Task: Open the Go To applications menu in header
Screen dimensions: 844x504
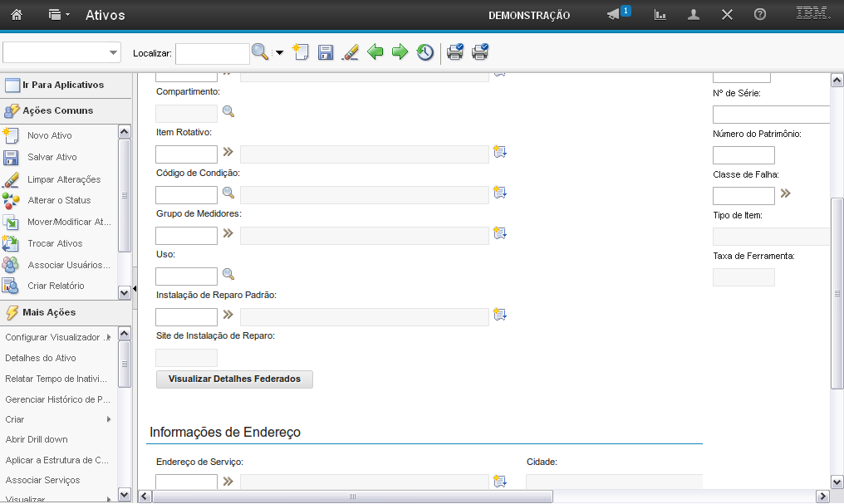Action: [x=59, y=15]
